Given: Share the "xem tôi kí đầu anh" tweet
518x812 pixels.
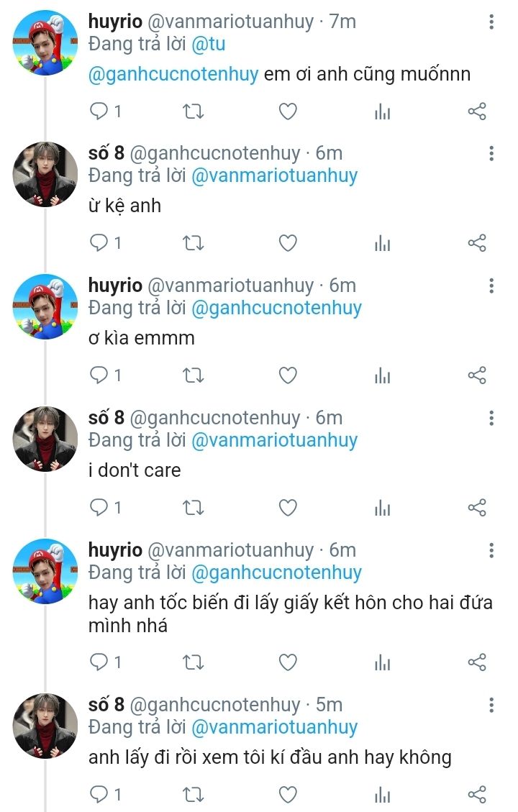Looking at the screenshot, I should [x=477, y=794].
